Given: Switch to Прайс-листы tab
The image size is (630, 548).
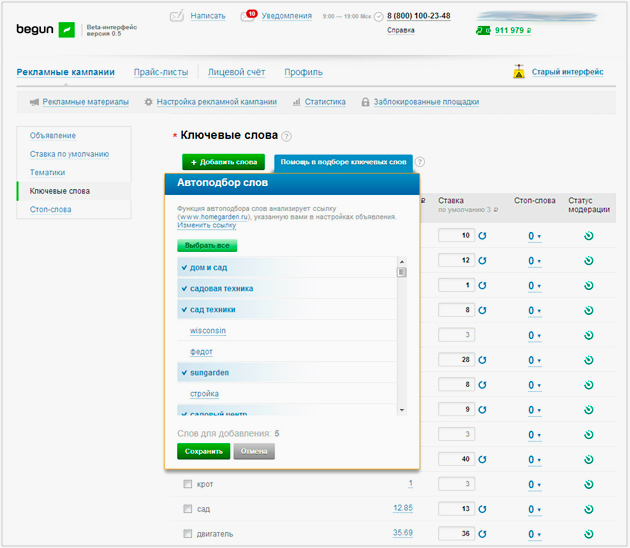Looking at the screenshot, I should tap(163, 72).
